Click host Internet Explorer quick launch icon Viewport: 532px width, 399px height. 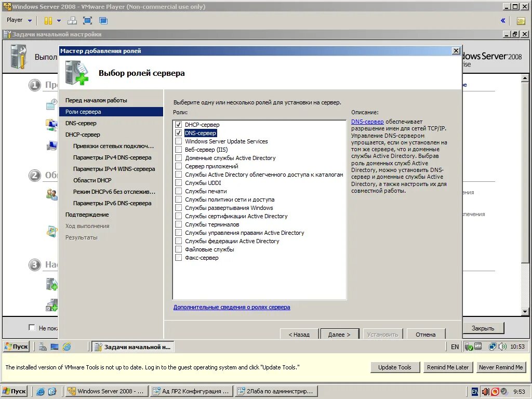point(41,392)
